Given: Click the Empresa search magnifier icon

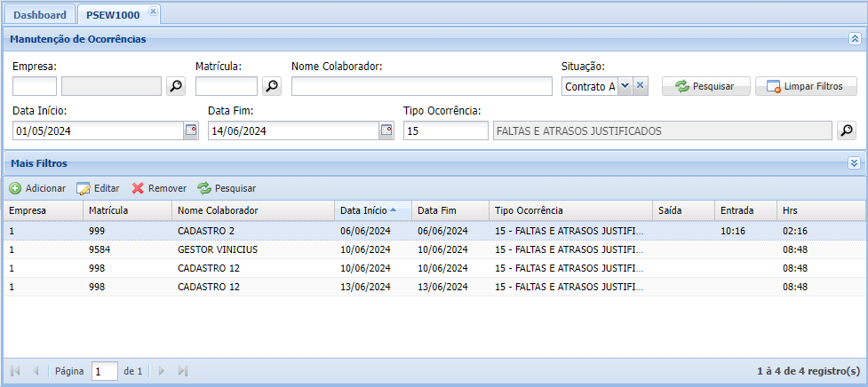Looking at the screenshot, I should [176, 86].
